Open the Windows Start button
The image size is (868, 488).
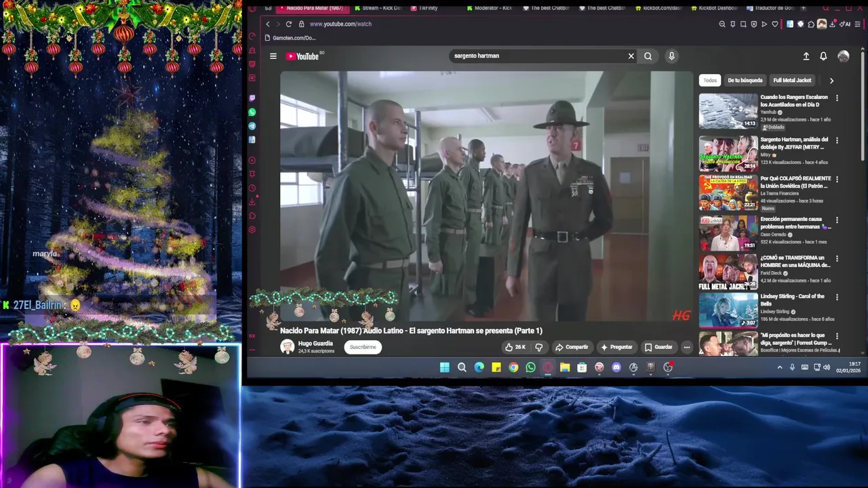coord(444,367)
